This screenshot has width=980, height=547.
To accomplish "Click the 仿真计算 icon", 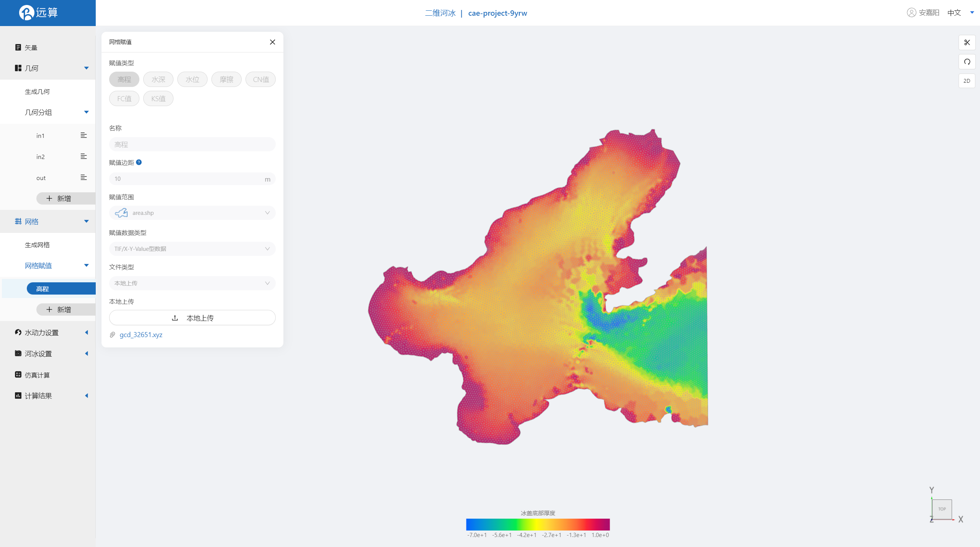I will click(x=18, y=374).
